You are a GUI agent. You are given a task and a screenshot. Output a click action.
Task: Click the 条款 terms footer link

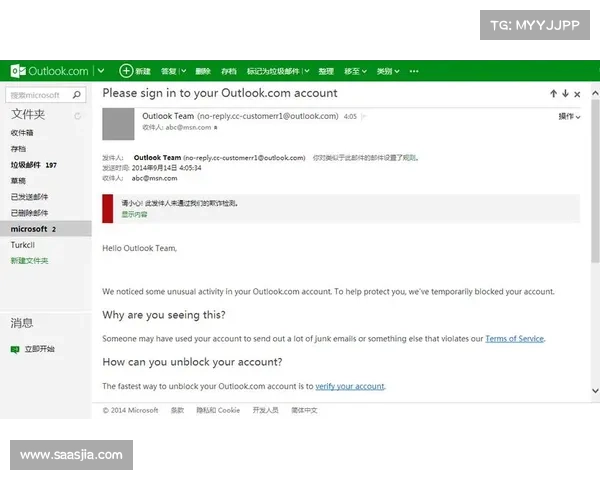point(177,410)
